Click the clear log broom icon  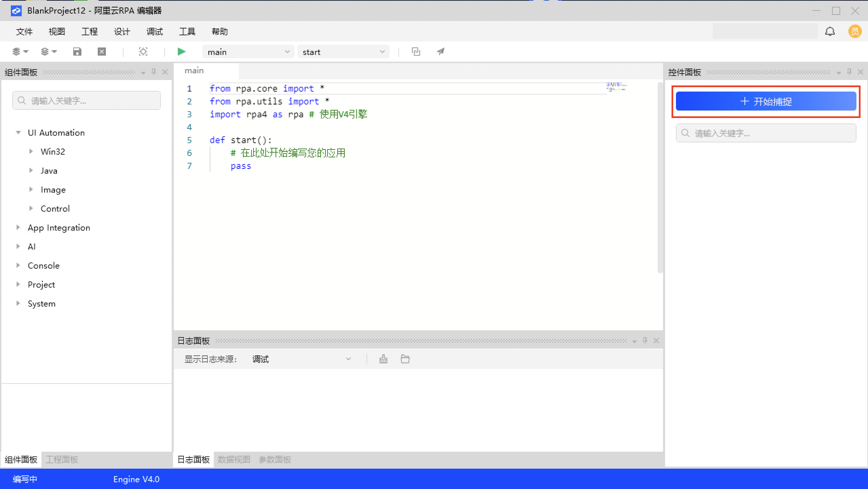coord(383,359)
